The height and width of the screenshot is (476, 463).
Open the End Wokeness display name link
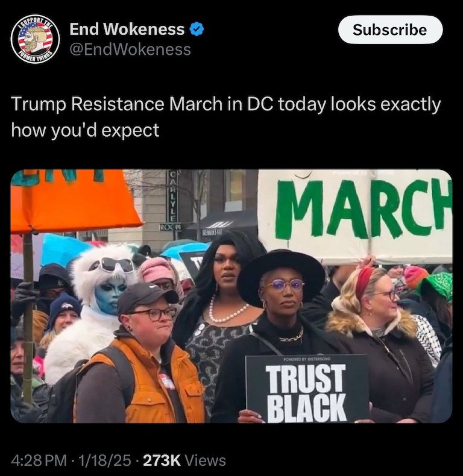[x=127, y=29]
